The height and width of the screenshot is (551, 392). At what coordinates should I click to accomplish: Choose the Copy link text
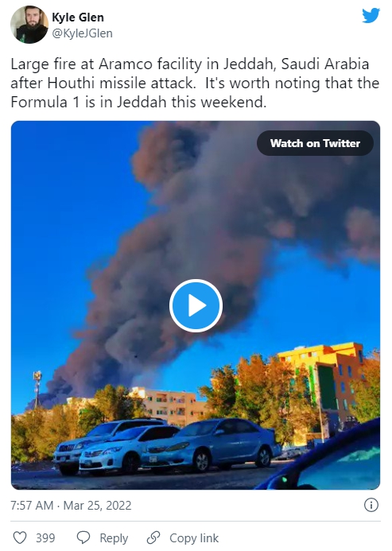[194, 538]
